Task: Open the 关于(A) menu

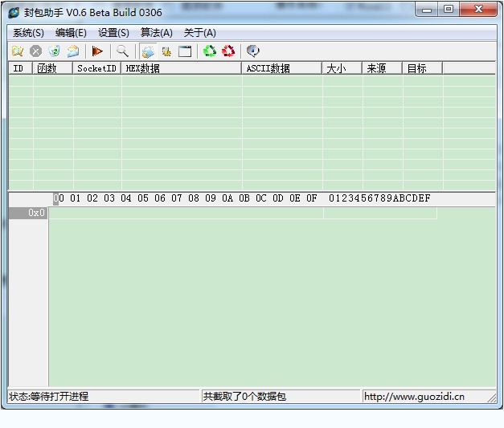Action: coord(199,33)
